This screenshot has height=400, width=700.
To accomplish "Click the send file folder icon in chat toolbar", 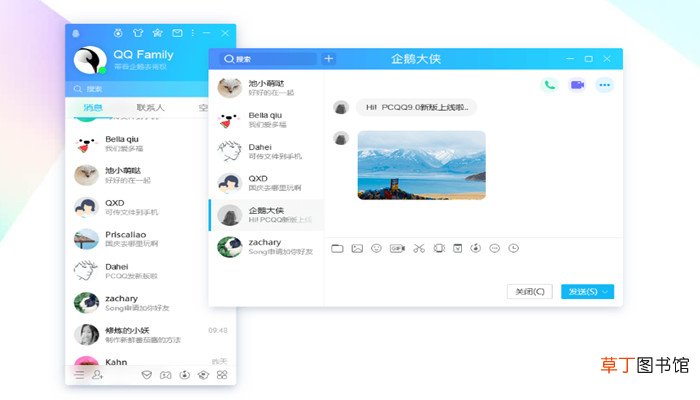I will coord(338,248).
